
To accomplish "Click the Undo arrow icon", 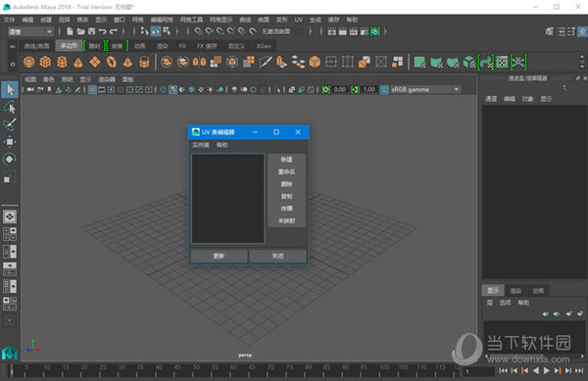I will pos(102,31).
